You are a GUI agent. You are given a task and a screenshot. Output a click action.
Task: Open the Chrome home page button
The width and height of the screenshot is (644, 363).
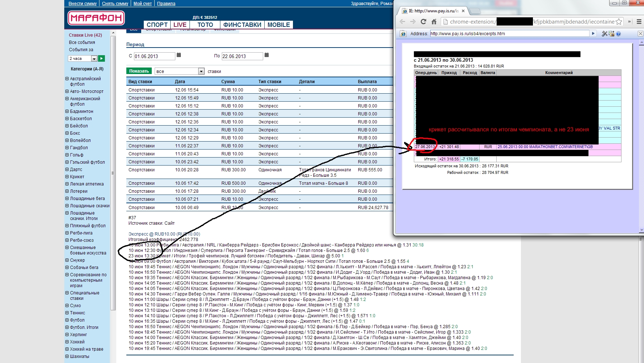434,22
